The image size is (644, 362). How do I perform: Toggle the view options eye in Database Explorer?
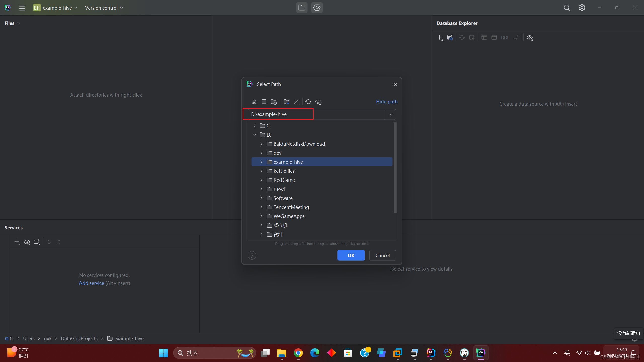pyautogui.click(x=530, y=38)
